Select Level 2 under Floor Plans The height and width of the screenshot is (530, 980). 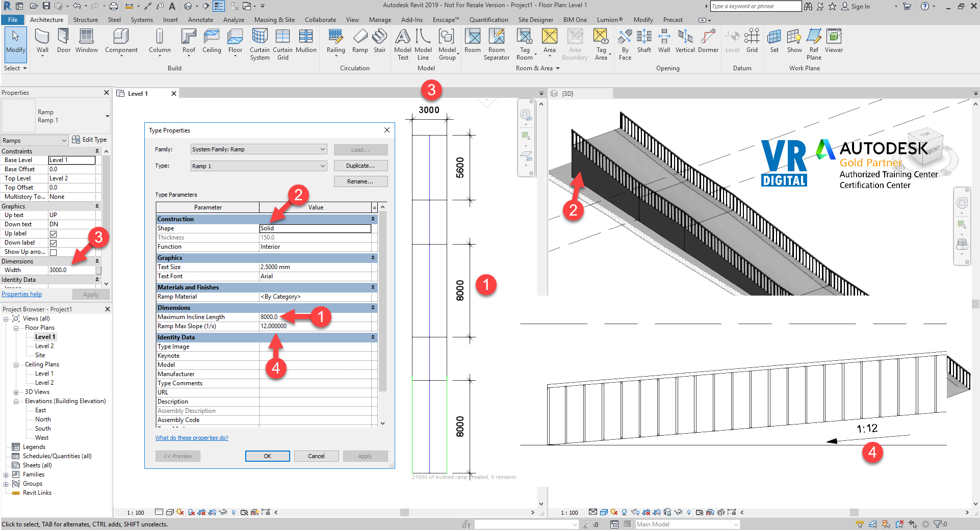click(x=44, y=346)
